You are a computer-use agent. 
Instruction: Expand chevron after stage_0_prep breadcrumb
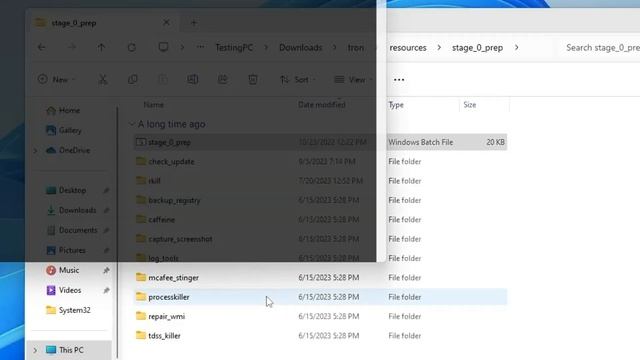click(x=516, y=47)
